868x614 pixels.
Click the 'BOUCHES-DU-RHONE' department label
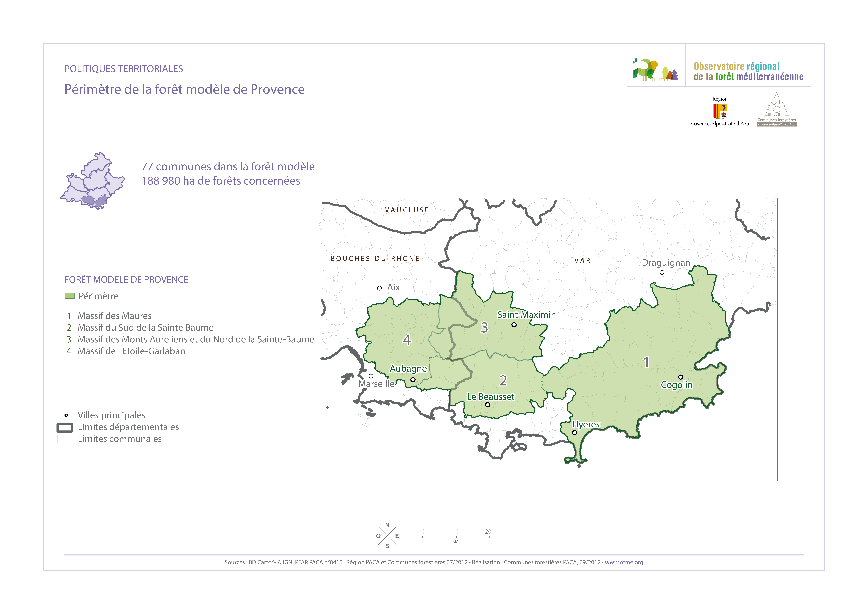coord(375,258)
